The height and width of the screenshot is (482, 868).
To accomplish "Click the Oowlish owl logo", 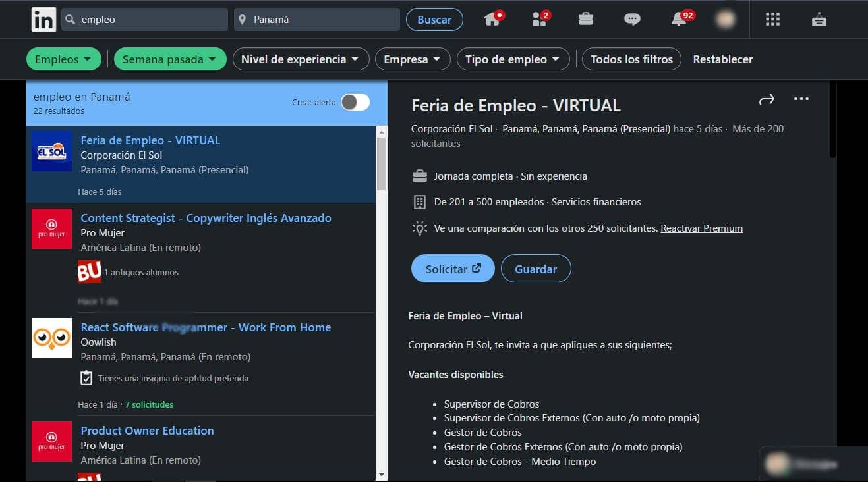I will point(51,338).
